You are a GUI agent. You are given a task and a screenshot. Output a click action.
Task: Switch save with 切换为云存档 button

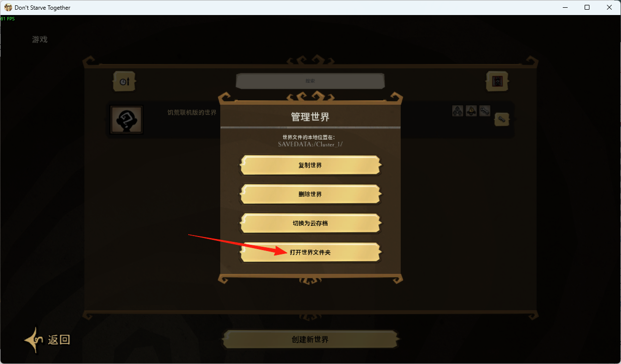(310, 223)
